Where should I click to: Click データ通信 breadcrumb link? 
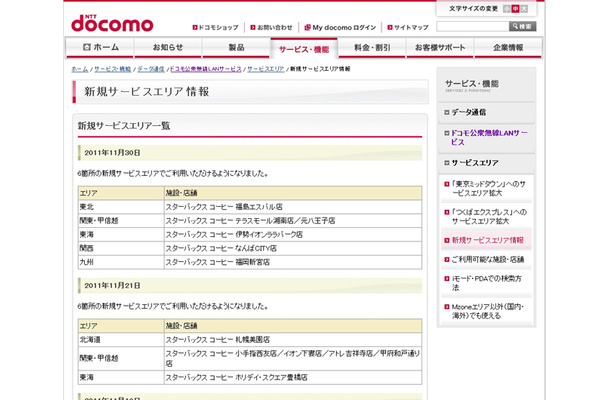151,69
